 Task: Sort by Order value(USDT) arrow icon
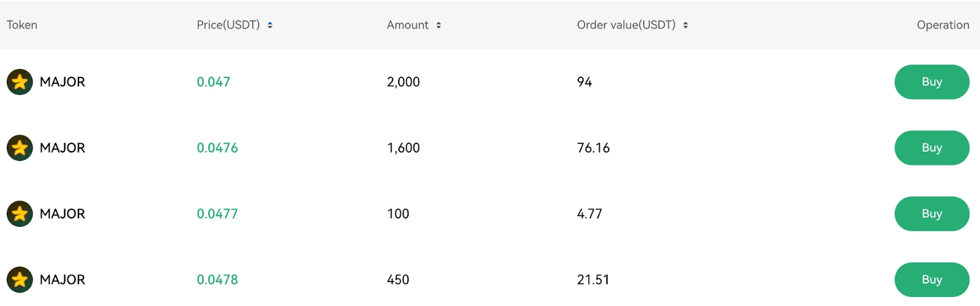685,25
